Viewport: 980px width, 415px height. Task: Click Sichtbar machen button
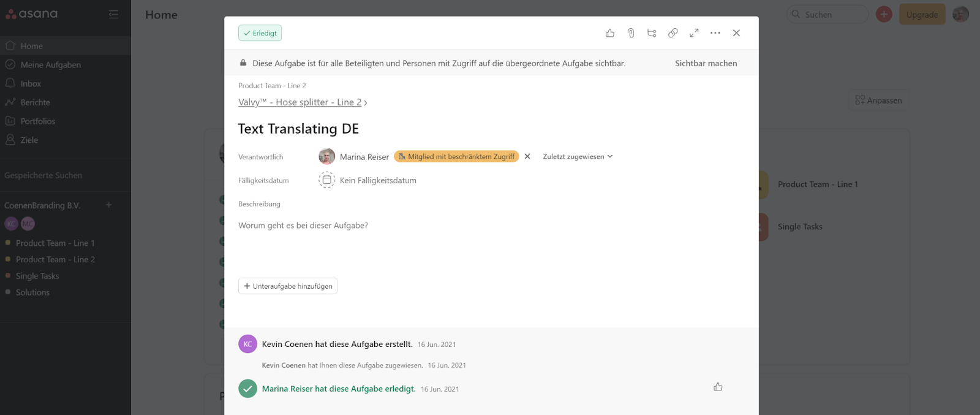[706, 63]
